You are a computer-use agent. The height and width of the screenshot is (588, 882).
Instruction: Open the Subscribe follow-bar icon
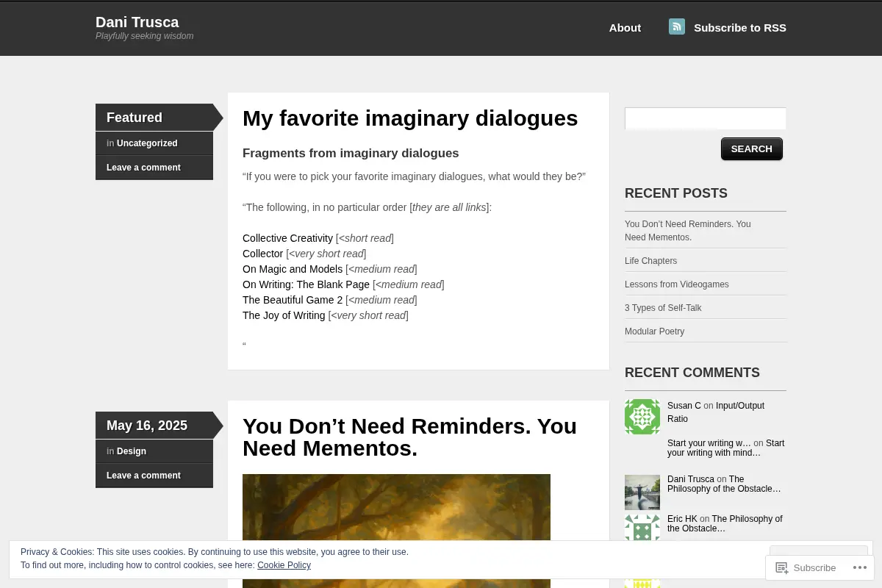point(782,567)
